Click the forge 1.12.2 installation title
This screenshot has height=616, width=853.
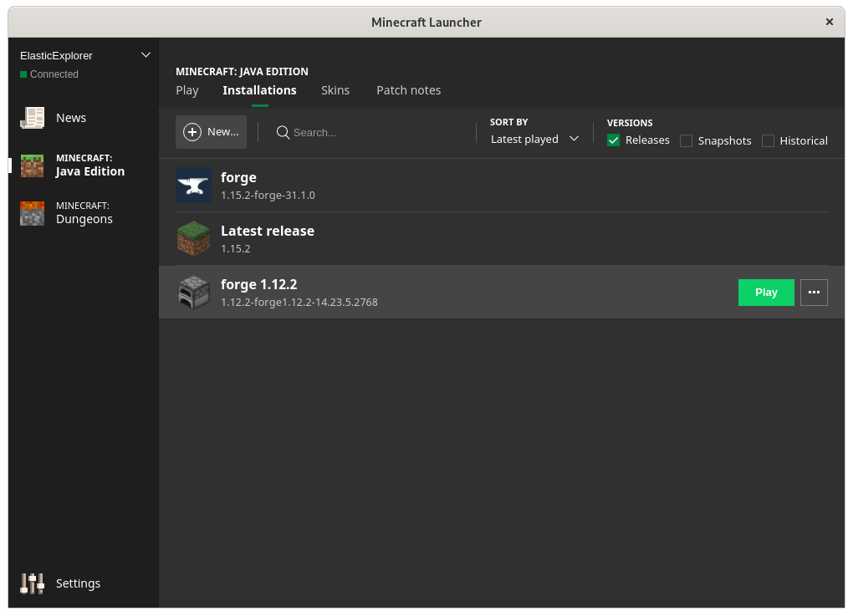point(259,284)
